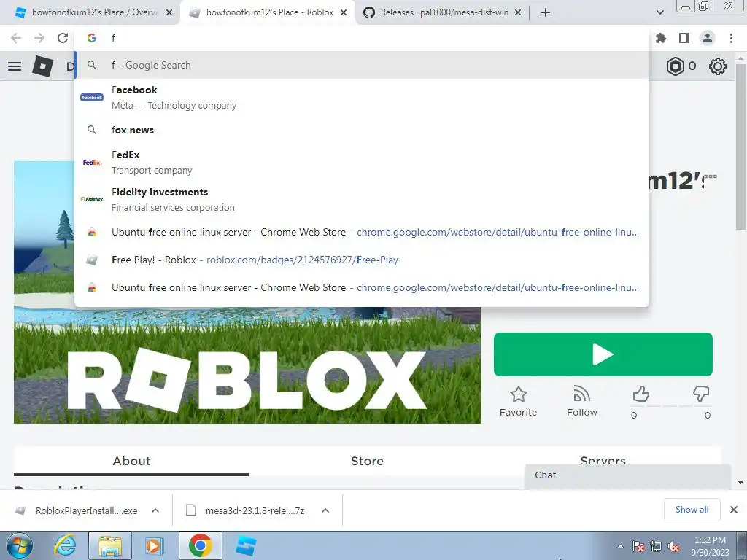This screenshot has height=560, width=747.
Task: Expand options for the RobloxPlayerInstall download
Action: (155, 510)
